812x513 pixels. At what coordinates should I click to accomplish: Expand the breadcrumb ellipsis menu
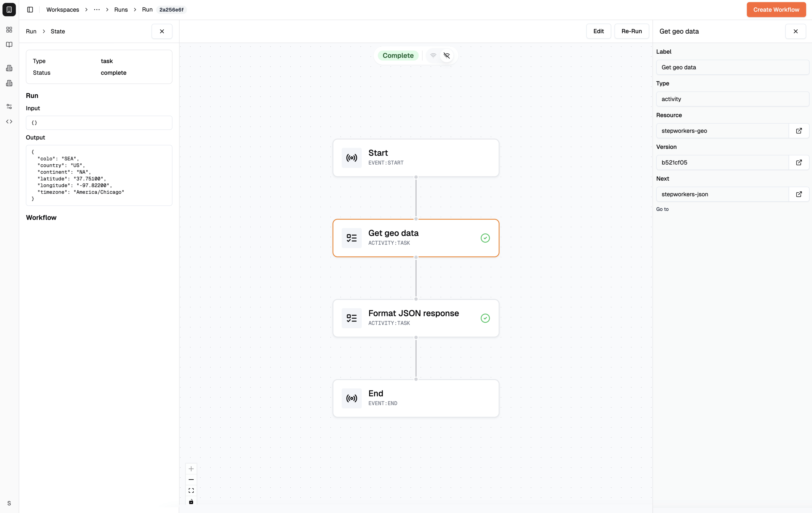click(x=97, y=9)
